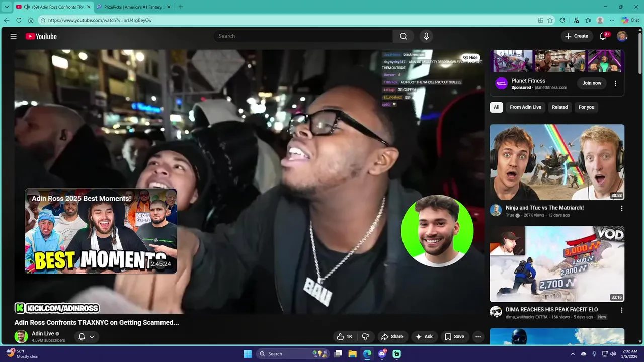644x362 pixels.
Task: Refresh the current page
Action: (x=19, y=20)
